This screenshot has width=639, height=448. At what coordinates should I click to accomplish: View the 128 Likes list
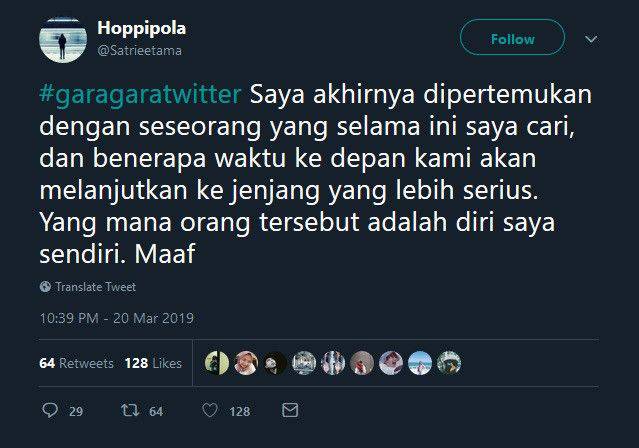click(153, 363)
